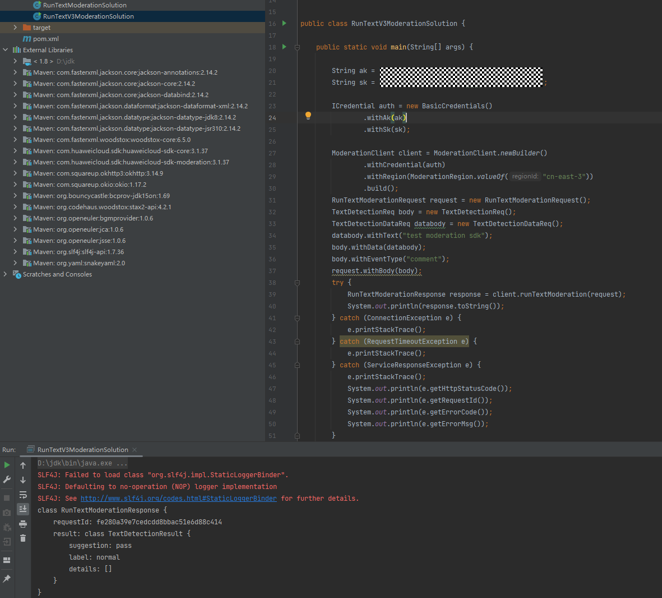Click the printer icon in console toolbar
This screenshot has height=598, width=662.
point(23,524)
